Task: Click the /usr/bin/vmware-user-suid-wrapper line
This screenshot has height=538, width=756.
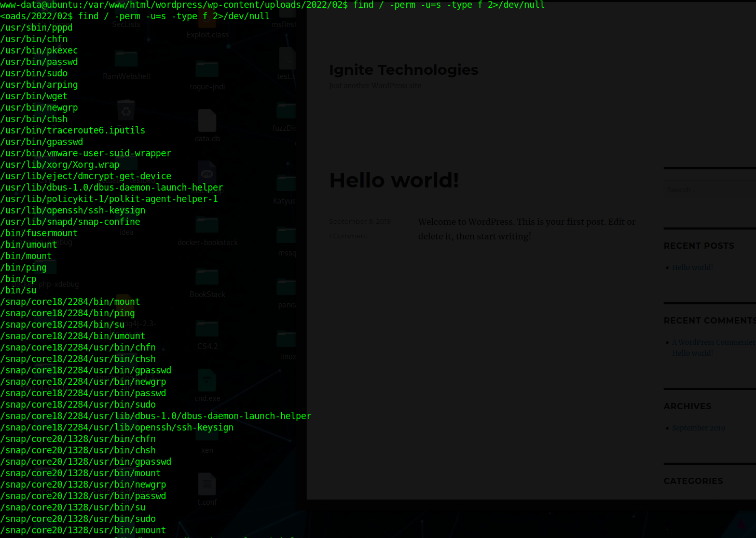Action: [x=86, y=153]
